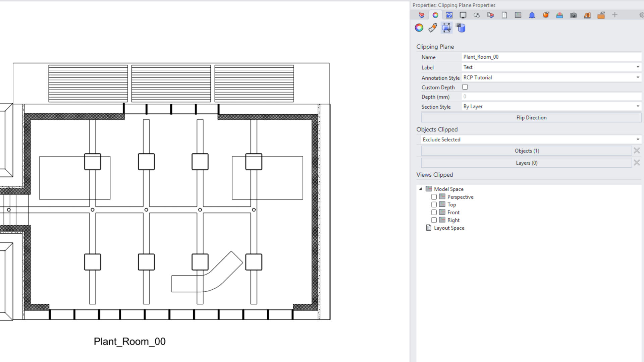This screenshot has width=644, height=362.
Task: Open the Named Views grid panel tab
Action: [x=518, y=15]
